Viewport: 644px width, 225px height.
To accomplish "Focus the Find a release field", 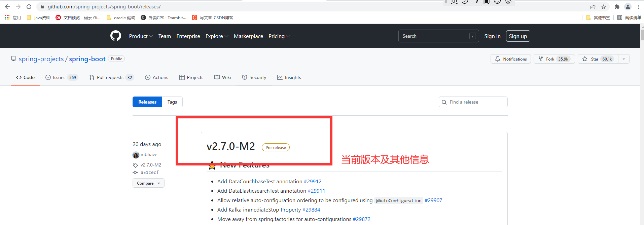I will (473, 102).
